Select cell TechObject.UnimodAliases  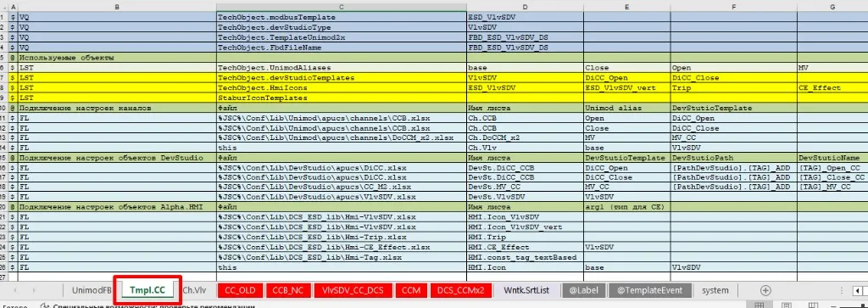click(342, 68)
